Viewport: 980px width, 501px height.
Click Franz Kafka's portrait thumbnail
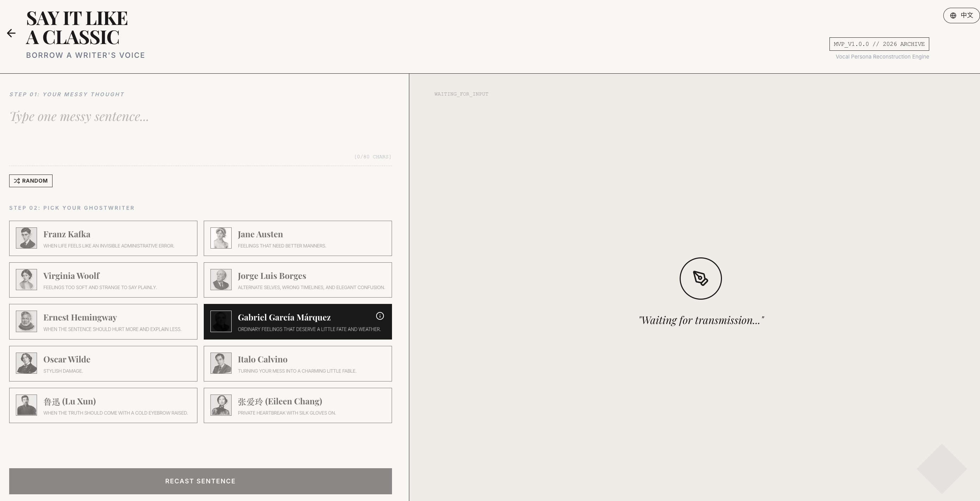click(x=26, y=238)
